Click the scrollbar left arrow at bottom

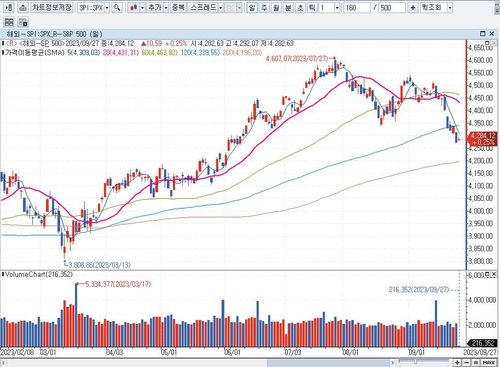[4, 362]
